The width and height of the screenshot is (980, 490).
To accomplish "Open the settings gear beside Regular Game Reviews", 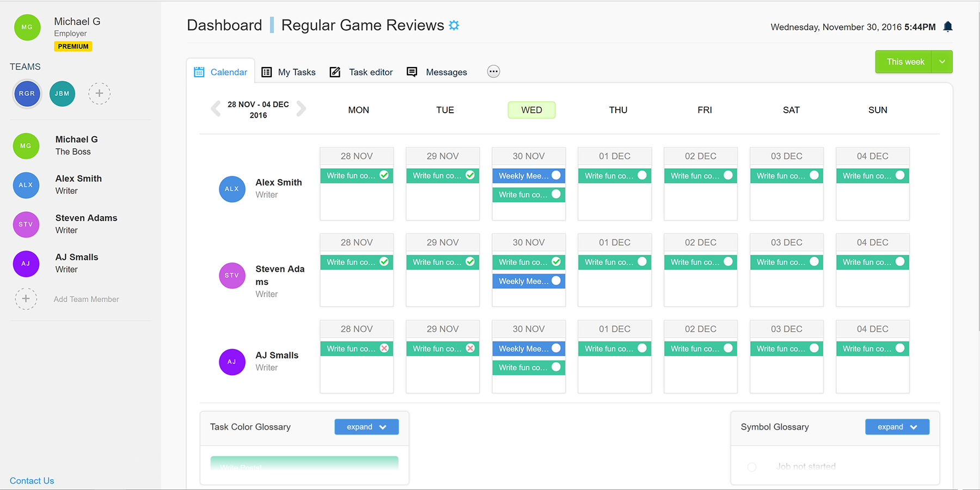I will click(x=454, y=25).
